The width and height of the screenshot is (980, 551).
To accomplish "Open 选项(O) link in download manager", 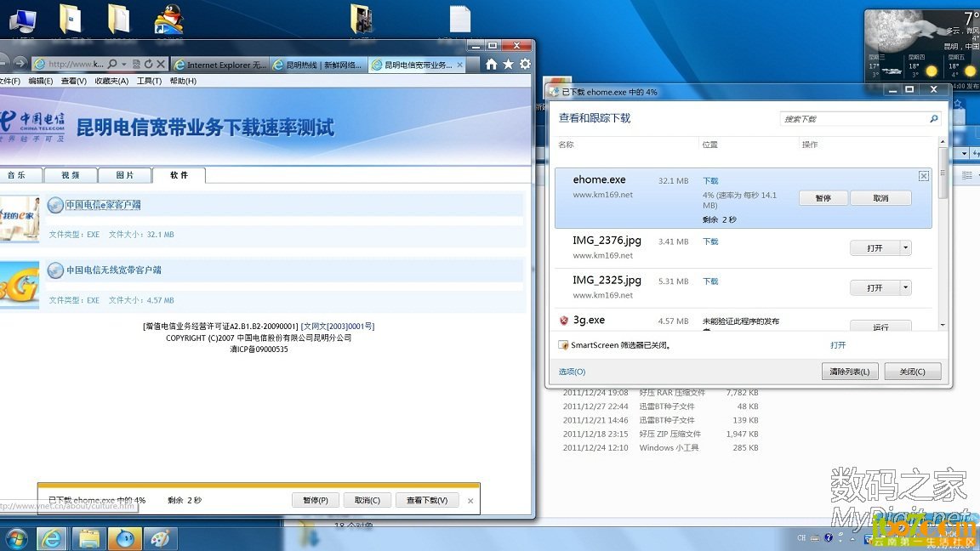I will point(572,372).
